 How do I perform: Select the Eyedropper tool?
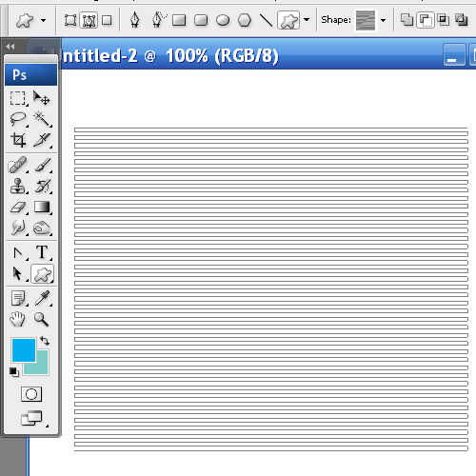click(x=42, y=298)
